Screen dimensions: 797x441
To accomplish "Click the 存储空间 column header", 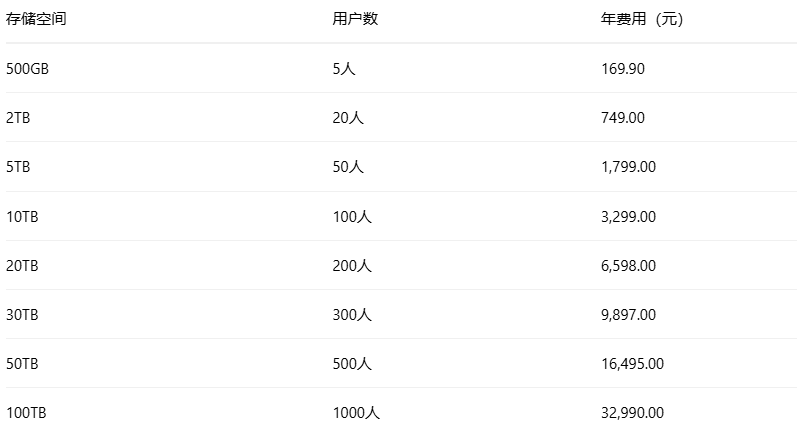I will [36, 19].
